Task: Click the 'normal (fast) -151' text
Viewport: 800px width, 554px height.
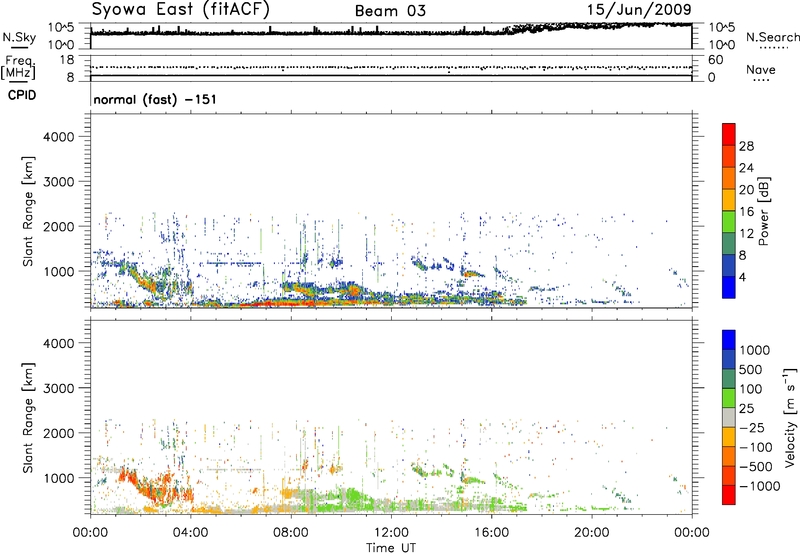Action: tap(155, 99)
